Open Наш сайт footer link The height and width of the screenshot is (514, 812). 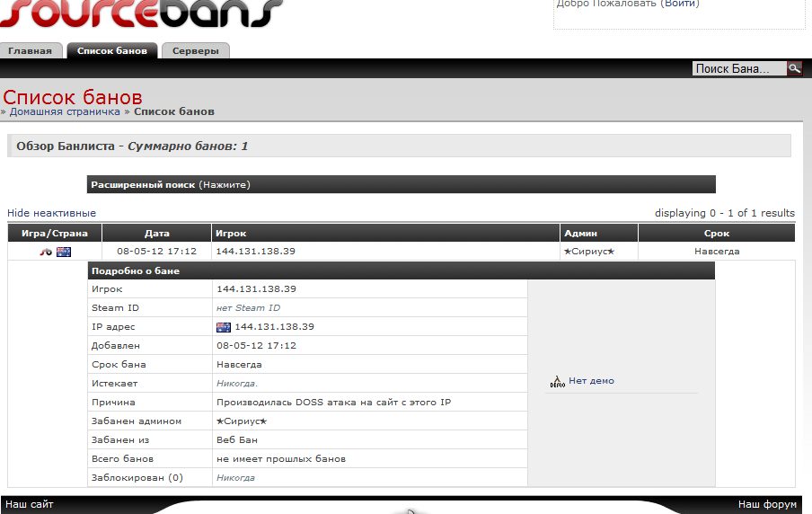[30, 504]
